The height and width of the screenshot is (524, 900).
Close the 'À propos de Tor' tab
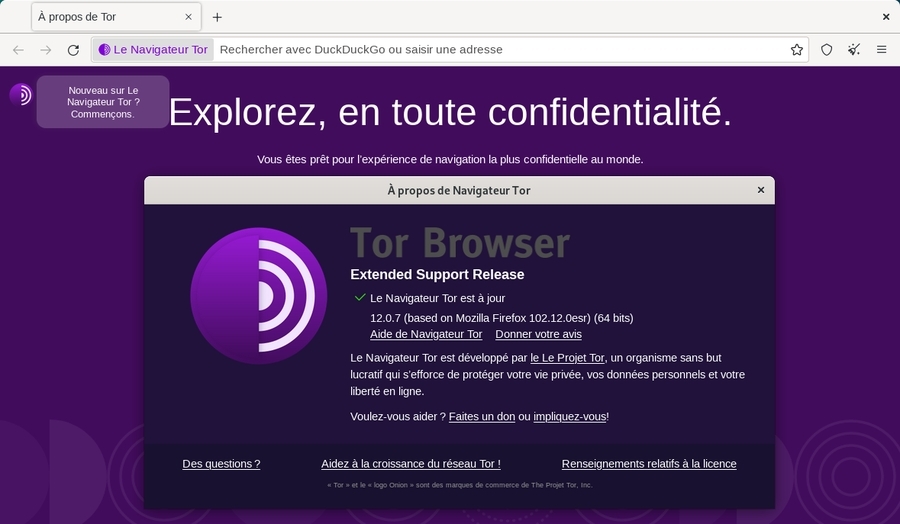coord(188,17)
